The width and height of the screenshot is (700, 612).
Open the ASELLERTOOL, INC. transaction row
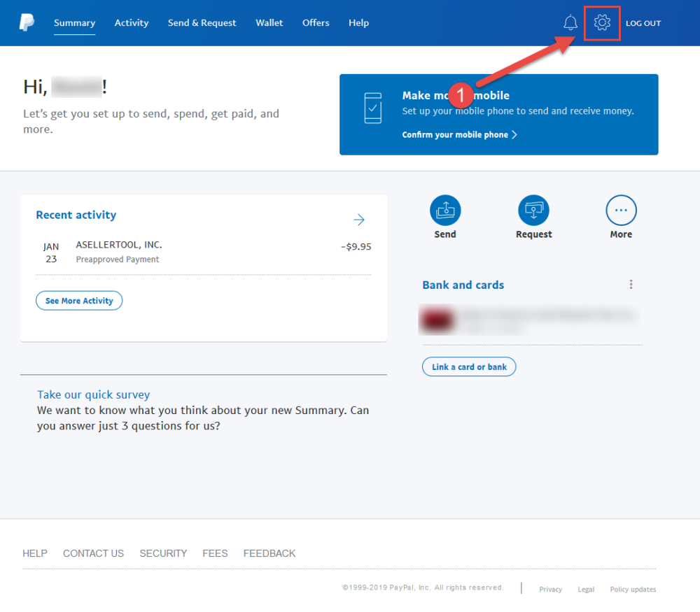point(204,252)
